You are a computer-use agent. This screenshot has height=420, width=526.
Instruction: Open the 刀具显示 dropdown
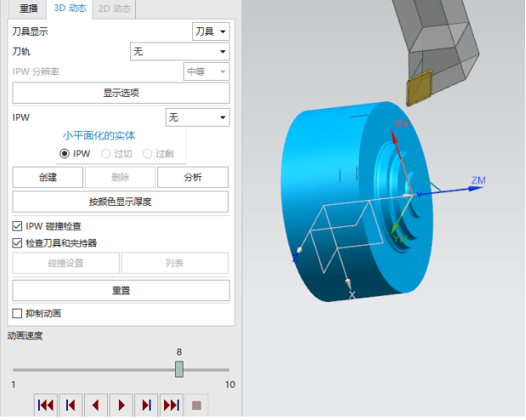211,31
